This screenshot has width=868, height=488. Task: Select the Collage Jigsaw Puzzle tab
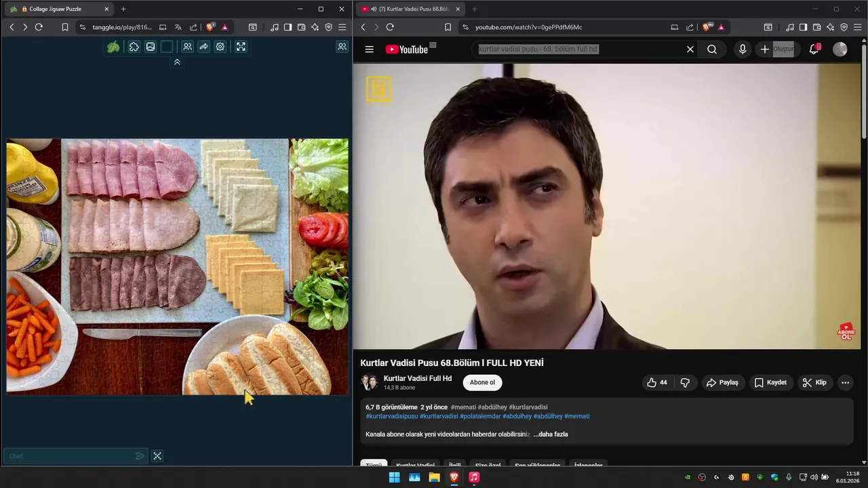(x=60, y=9)
